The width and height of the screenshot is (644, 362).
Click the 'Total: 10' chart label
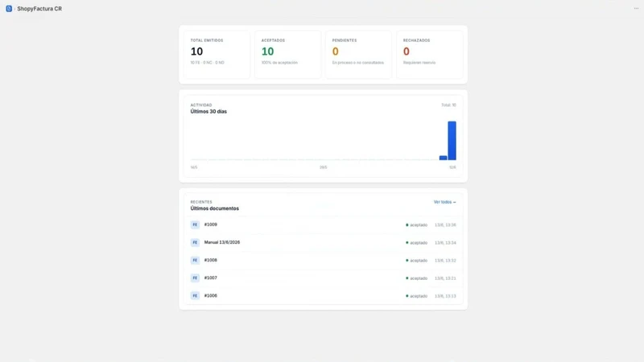coord(448,105)
